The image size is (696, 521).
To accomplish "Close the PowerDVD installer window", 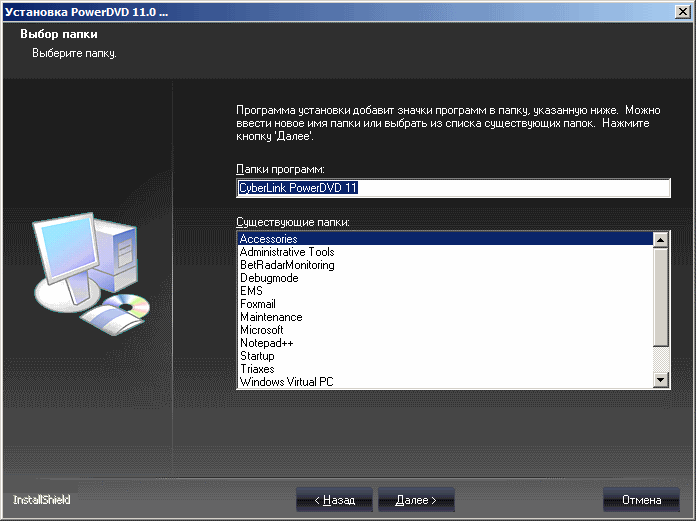I will coord(682,12).
